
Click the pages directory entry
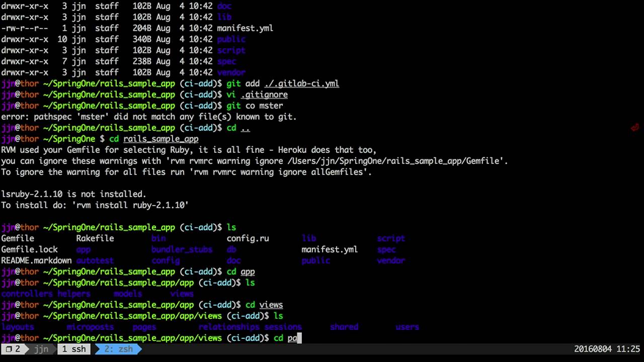coord(144,327)
